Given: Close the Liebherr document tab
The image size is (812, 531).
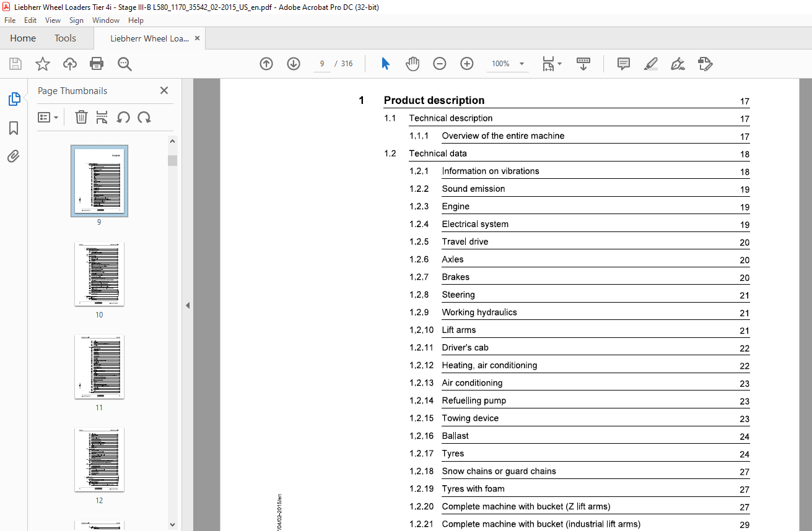Looking at the screenshot, I should [x=197, y=38].
